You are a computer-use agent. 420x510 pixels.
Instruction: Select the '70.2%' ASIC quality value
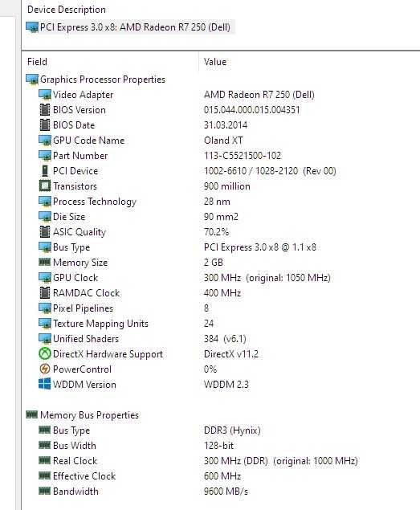click(x=216, y=232)
